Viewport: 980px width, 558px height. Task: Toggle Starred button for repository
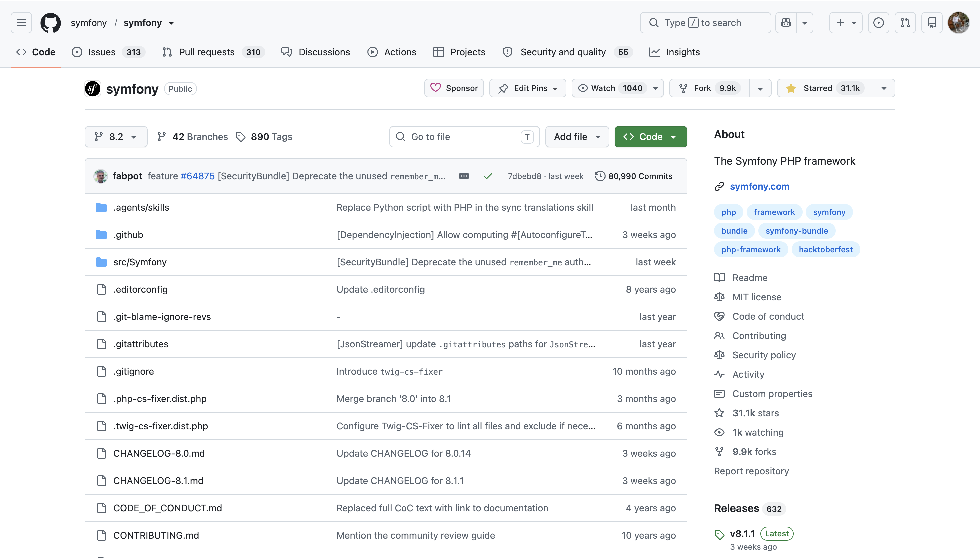tap(825, 88)
